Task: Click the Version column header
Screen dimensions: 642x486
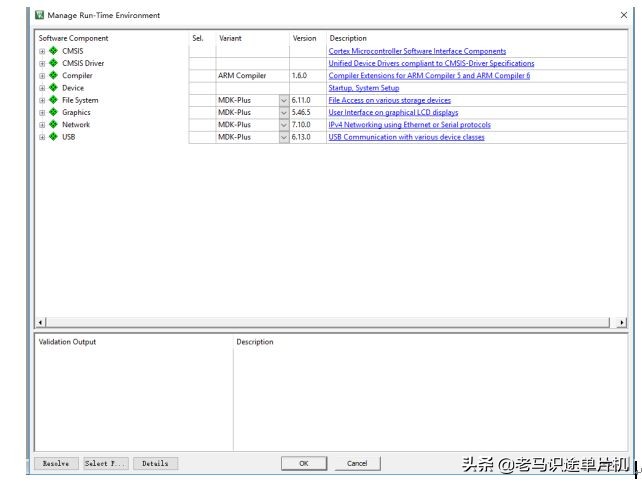Action: [304, 38]
